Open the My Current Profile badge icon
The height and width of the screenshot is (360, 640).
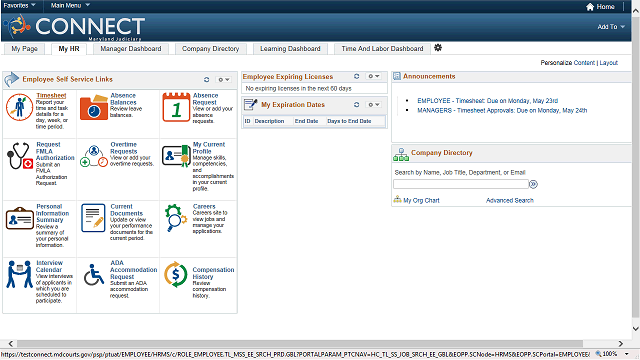point(176,156)
